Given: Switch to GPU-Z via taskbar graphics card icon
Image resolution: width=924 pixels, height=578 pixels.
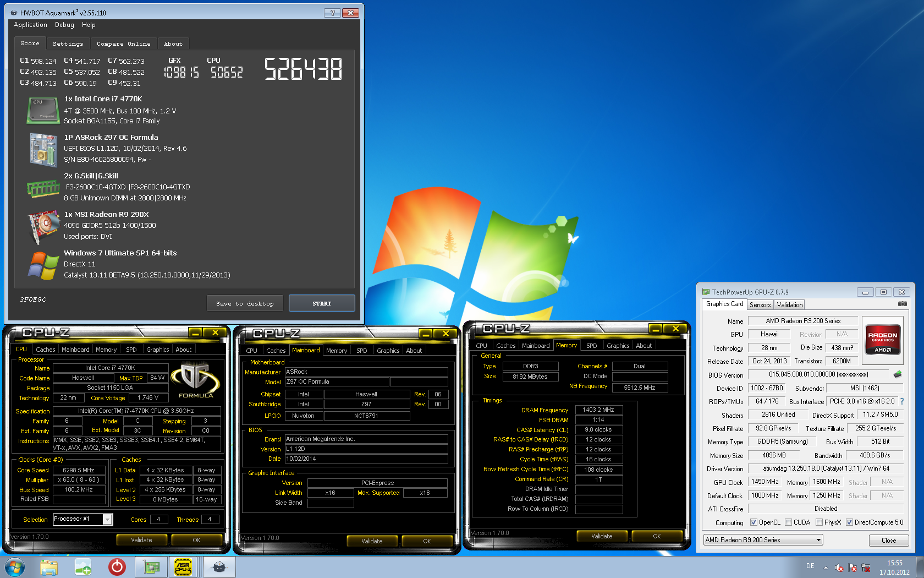Looking at the screenshot, I should 151,567.
